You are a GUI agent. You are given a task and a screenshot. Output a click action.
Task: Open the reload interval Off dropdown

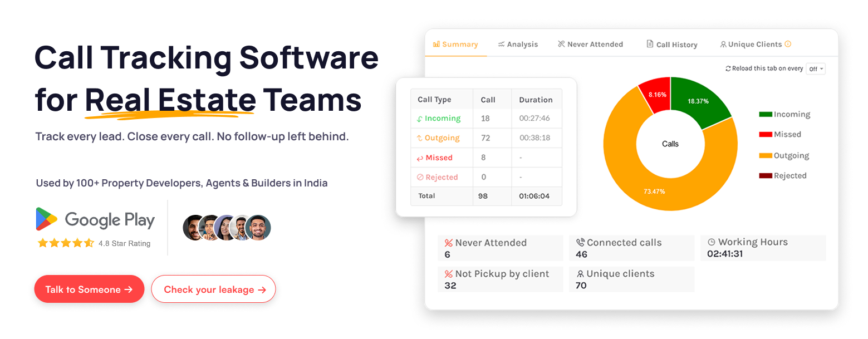815,68
